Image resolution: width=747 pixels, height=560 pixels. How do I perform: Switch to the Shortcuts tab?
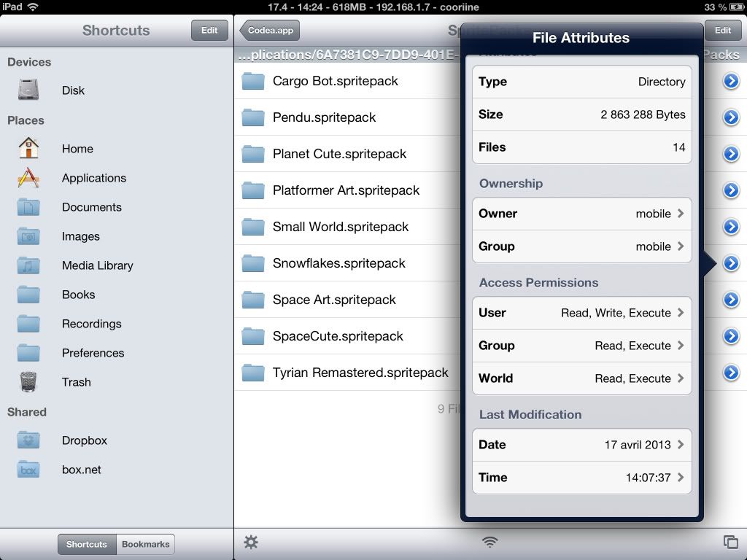pyautogui.click(x=87, y=544)
